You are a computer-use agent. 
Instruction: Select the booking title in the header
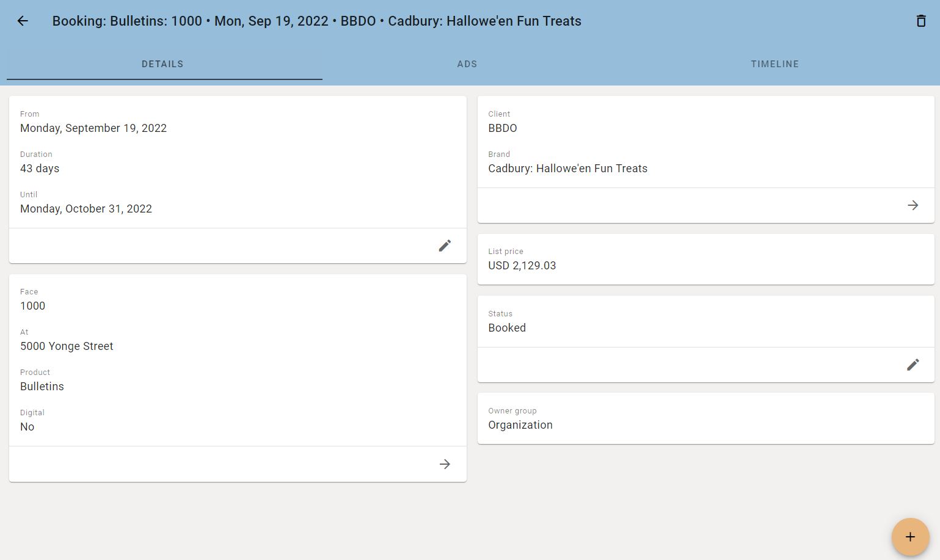click(317, 21)
